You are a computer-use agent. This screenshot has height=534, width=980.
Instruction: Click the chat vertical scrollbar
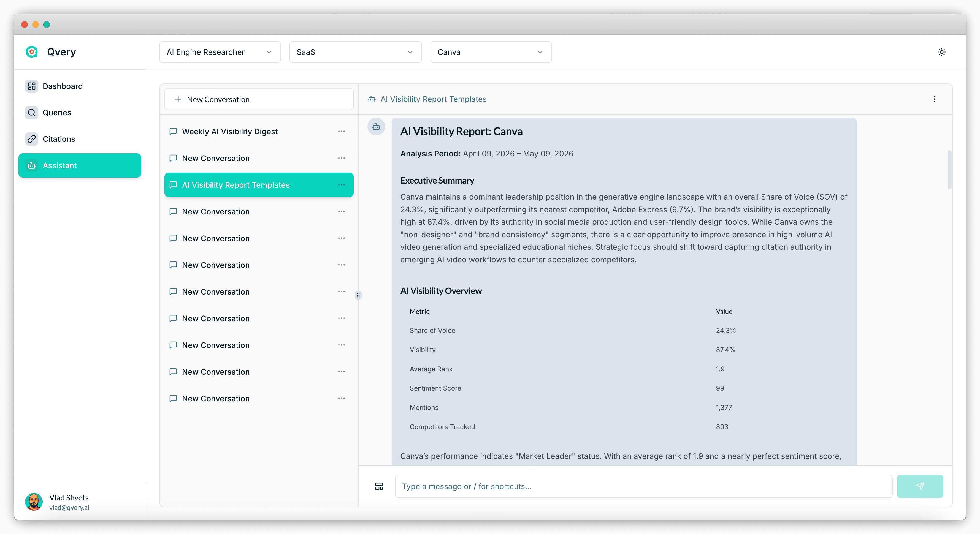click(x=949, y=170)
